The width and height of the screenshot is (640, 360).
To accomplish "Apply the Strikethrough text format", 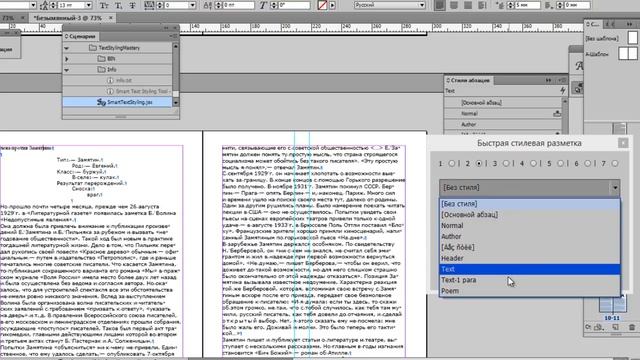I will point(132,5).
